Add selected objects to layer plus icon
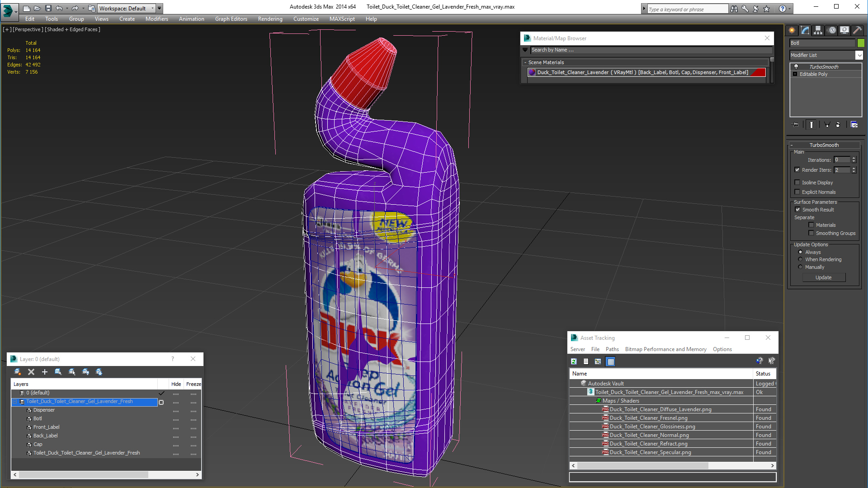Screen dimensions: 868x488 45,372
